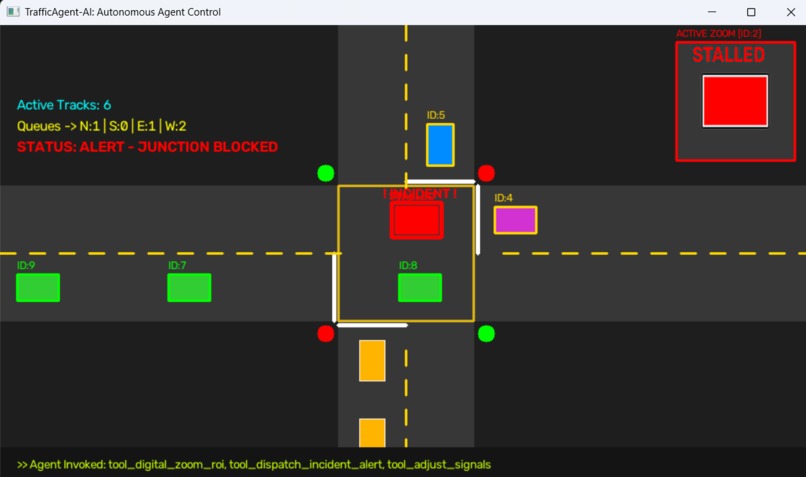This screenshot has height=477, width=806.
Task: Click the red vehicle thumbnail in Active Zoom panel
Action: [x=735, y=101]
